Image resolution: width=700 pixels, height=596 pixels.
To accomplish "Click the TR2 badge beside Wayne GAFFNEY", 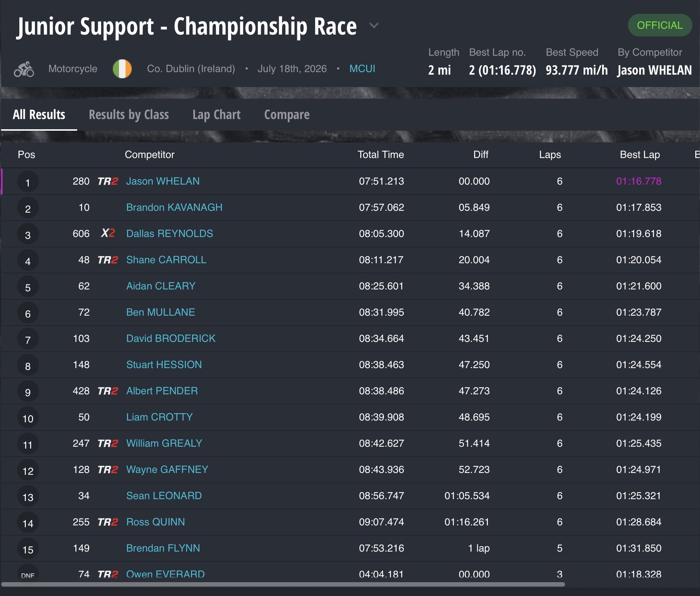I will click(x=108, y=470).
